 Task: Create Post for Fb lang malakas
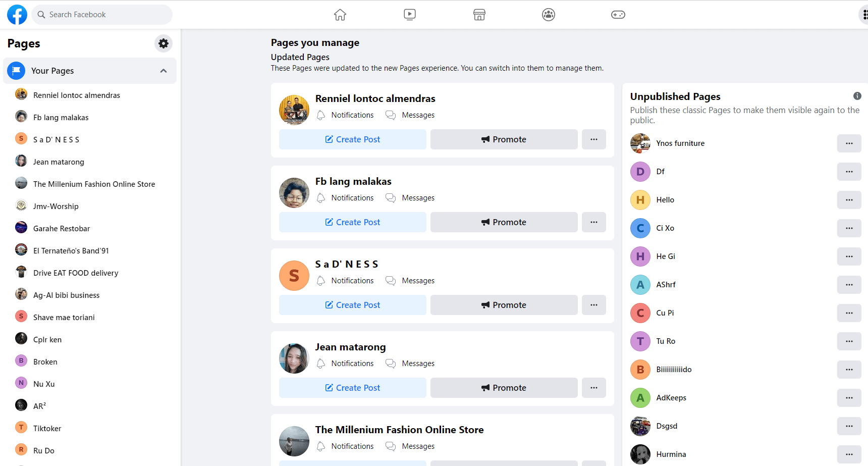[353, 222]
